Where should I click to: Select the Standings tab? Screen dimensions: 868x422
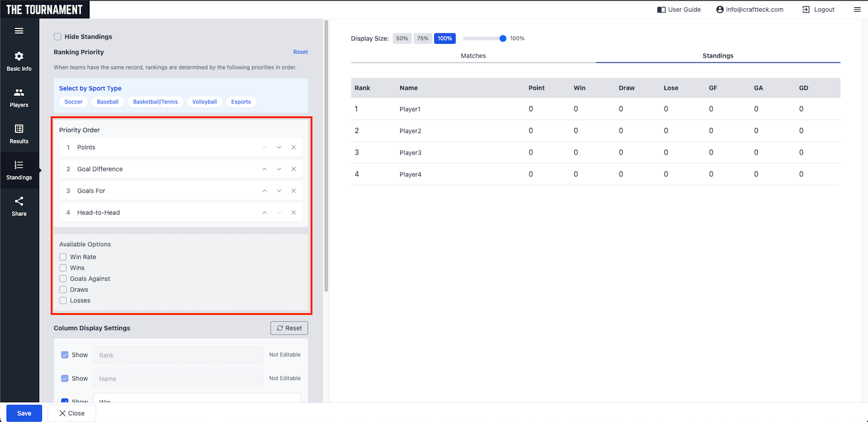coord(718,56)
